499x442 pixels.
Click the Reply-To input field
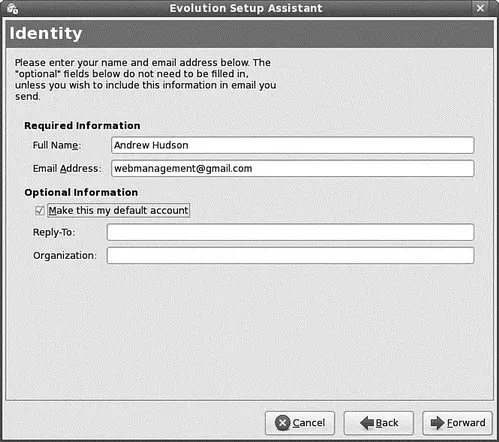click(x=290, y=232)
